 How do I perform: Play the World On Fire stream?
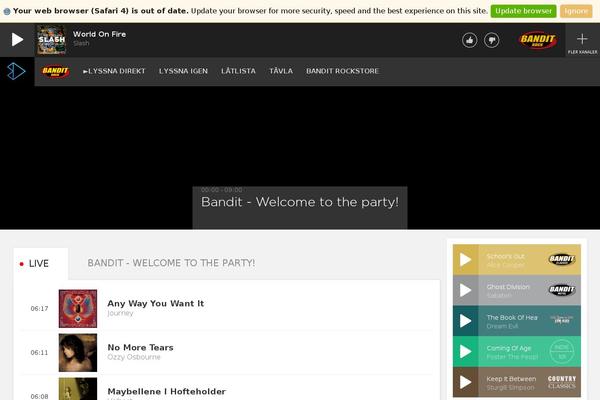pyautogui.click(x=17, y=40)
